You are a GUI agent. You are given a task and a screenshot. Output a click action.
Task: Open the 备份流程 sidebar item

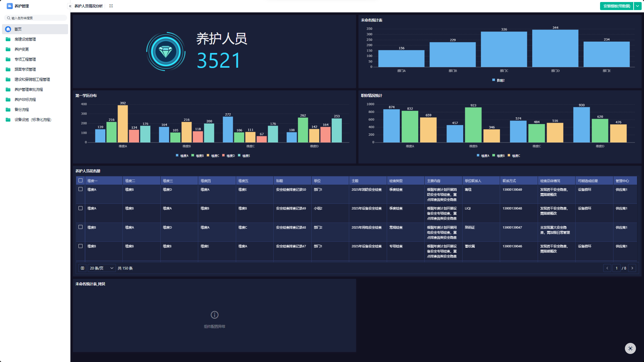coord(22,110)
